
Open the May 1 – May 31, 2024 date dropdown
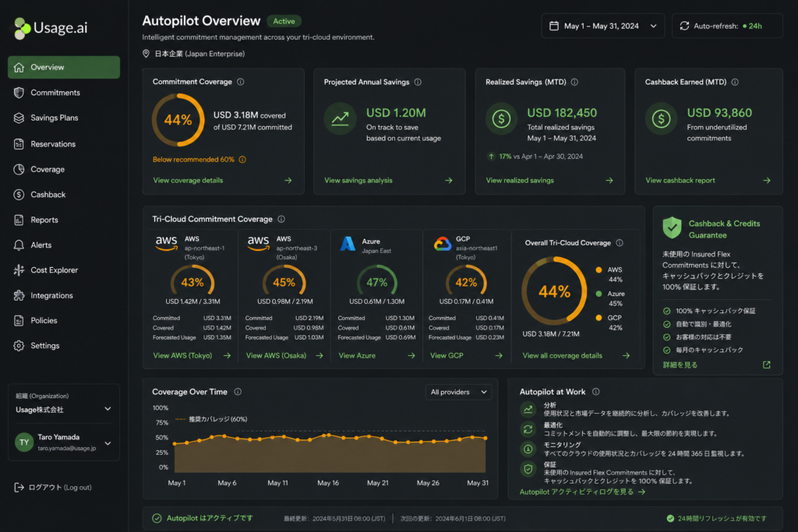(603, 26)
